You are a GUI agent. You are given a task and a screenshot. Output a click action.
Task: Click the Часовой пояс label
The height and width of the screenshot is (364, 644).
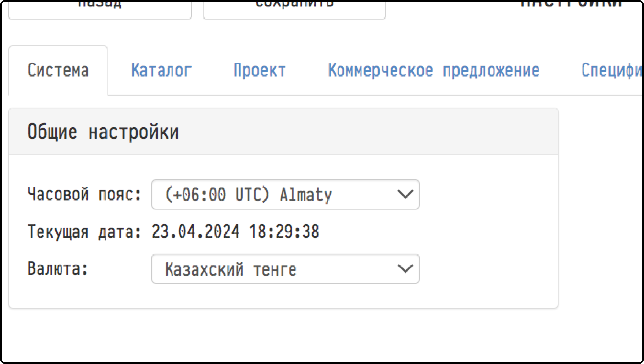[84, 194]
